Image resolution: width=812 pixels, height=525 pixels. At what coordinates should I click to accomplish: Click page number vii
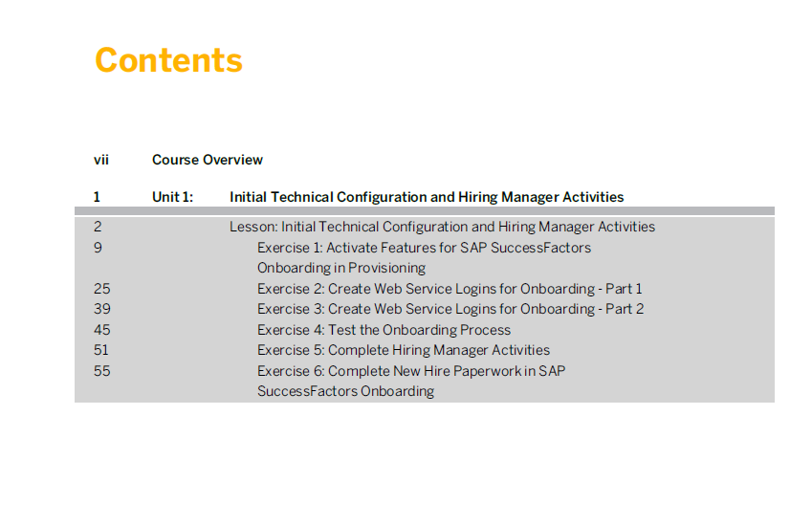tap(101, 160)
